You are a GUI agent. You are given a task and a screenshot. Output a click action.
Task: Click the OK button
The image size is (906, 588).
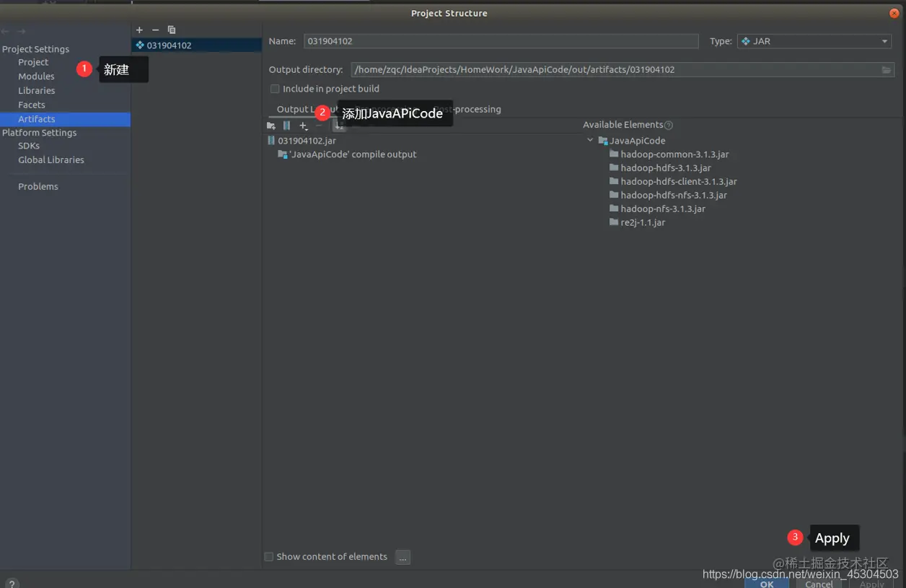click(767, 583)
